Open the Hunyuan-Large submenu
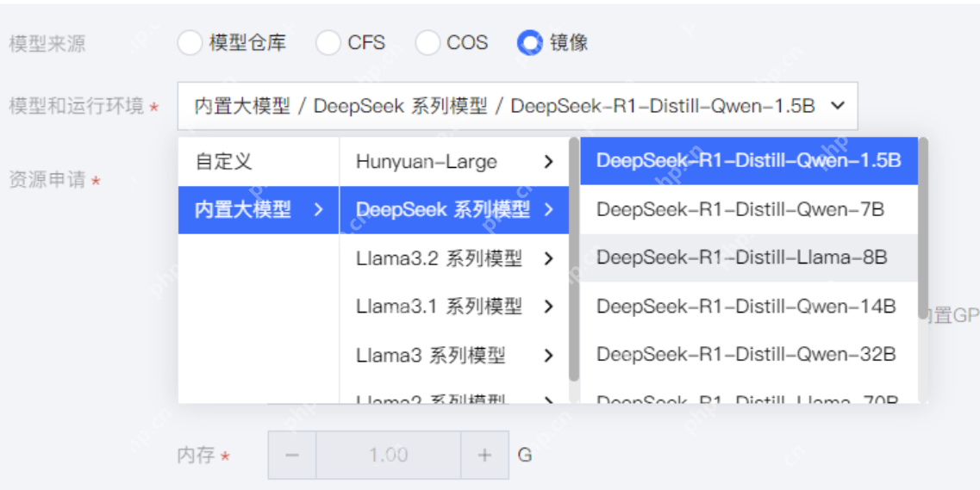 click(x=454, y=162)
